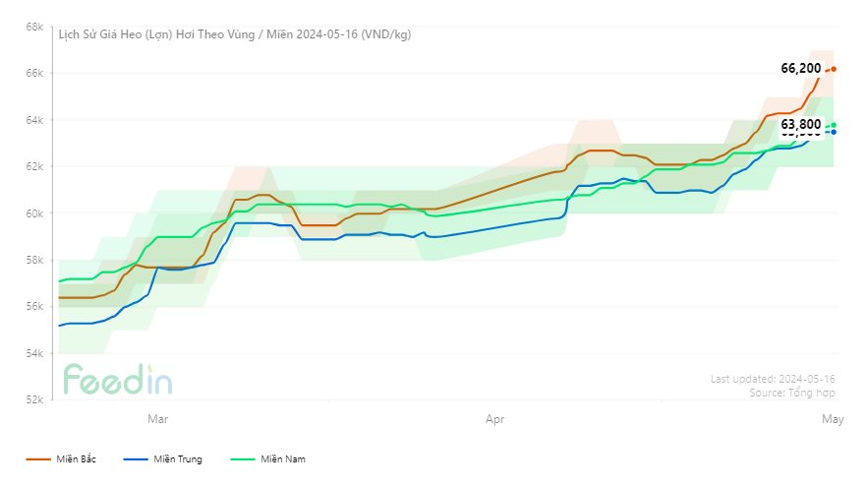Click the orange Miền Bắc legend line swatch

point(39,458)
